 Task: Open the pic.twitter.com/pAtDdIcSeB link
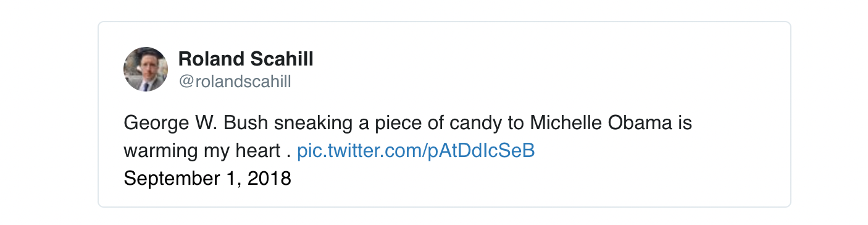tap(415, 151)
